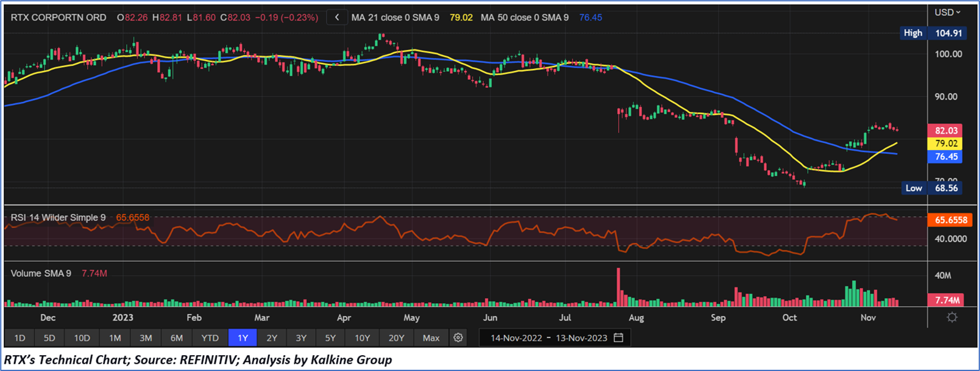
Task: Select the active 1Y range
Action: pyautogui.click(x=243, y=337)
